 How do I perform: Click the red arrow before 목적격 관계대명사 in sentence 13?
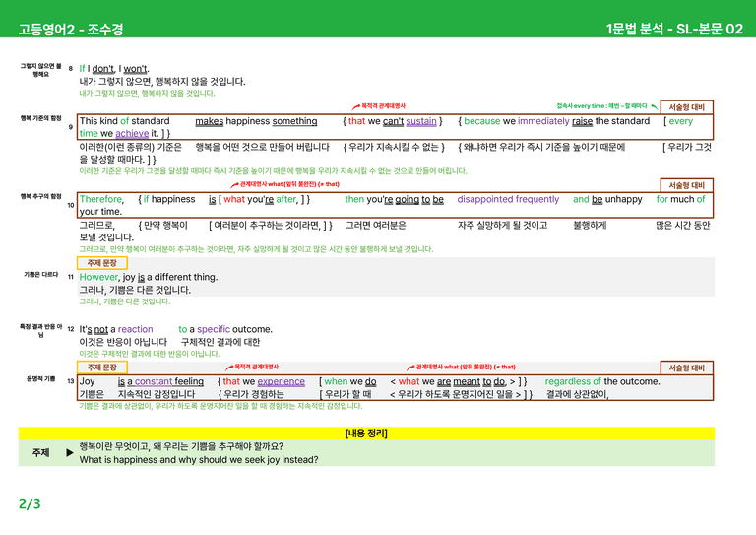pos(229,368)
